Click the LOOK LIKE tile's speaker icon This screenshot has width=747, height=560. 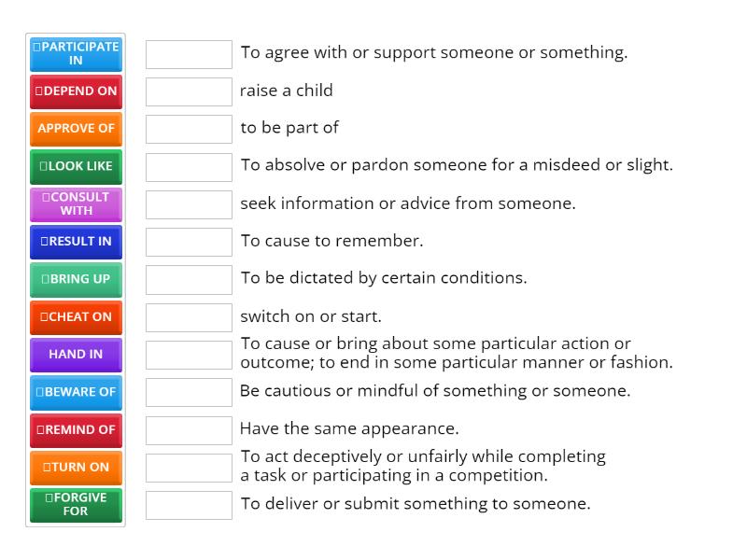[42, 166]
